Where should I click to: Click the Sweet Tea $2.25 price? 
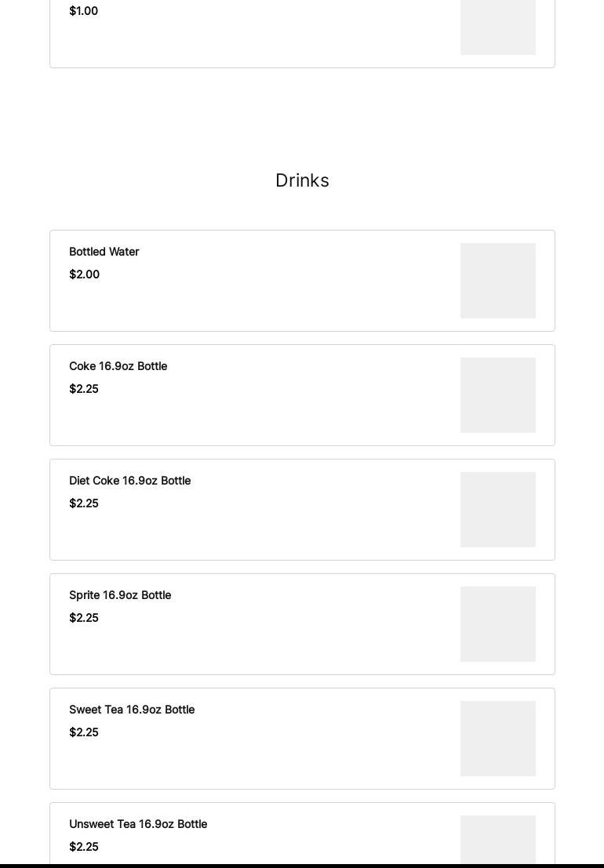(x=84, y=732)
